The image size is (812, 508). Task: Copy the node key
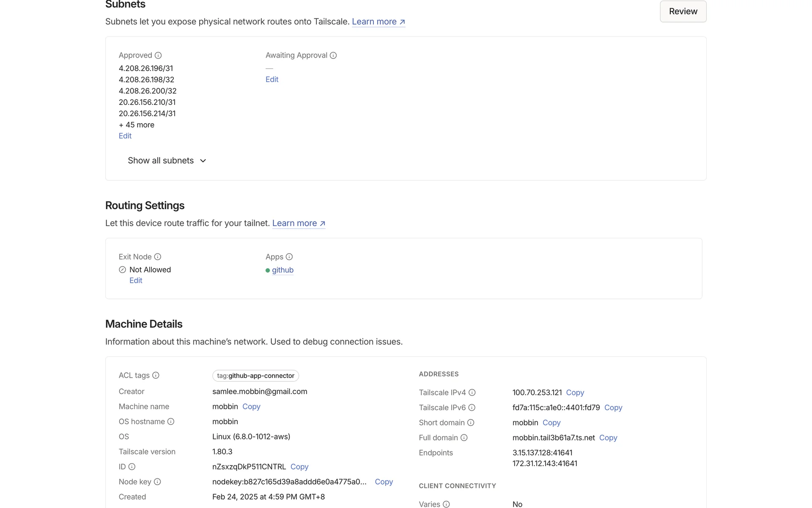point(384,482)
